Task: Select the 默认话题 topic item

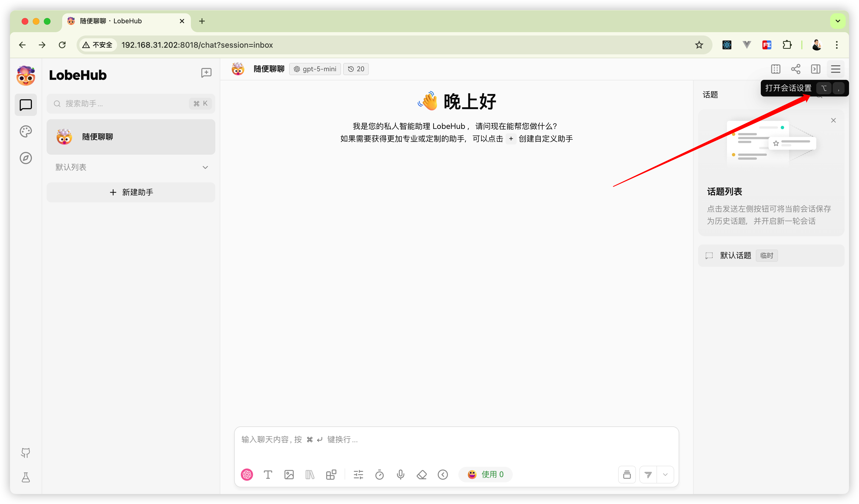Action: [736, 255]
